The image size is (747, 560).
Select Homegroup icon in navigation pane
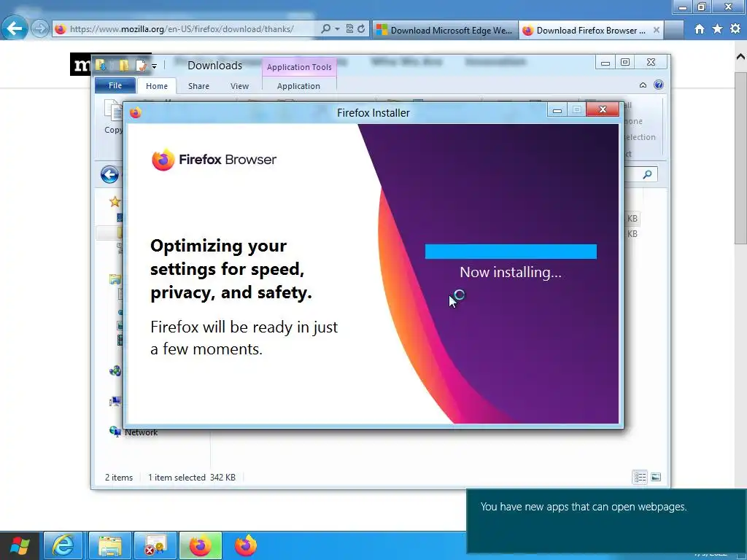tap(115, 371)
